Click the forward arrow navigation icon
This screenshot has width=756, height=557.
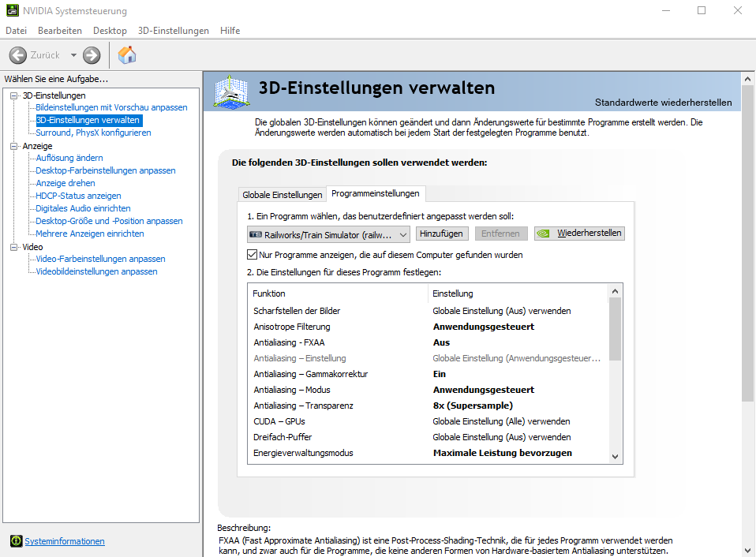[92, 55]
